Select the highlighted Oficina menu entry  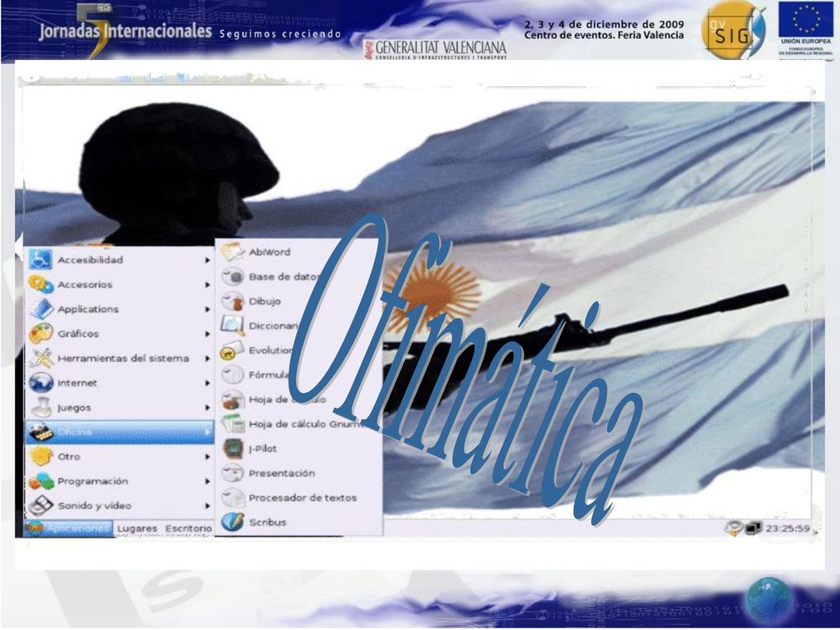tap(120, 431)
